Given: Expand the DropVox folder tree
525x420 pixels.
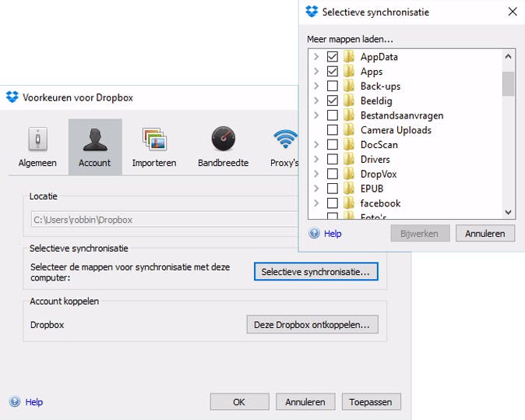Looking at the screenshot, I should click(316, 174).
